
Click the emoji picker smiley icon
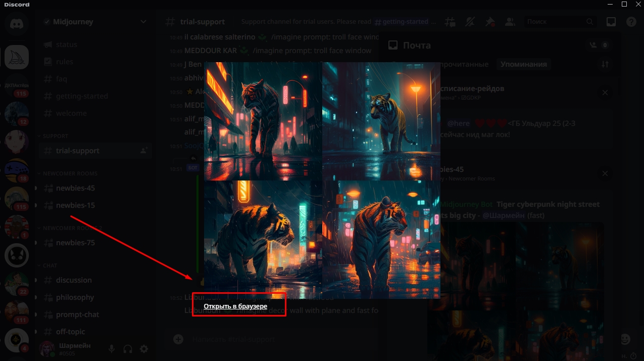tap(625, 339)
